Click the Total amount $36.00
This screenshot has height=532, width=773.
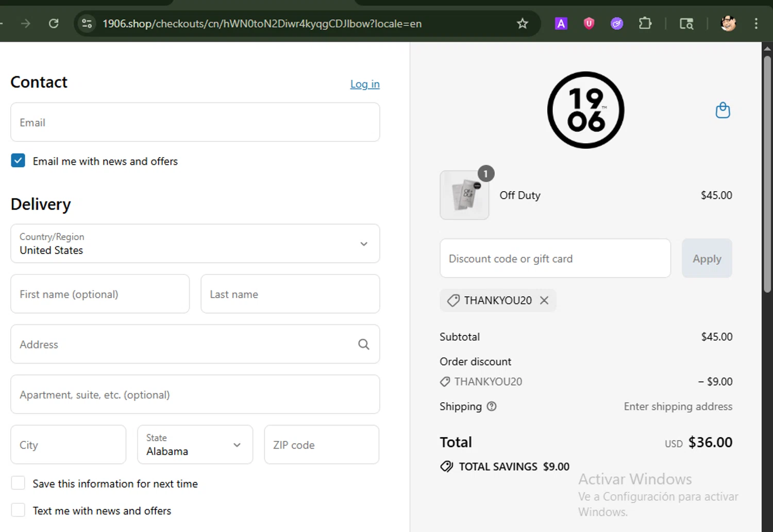[x=710, y=442]
